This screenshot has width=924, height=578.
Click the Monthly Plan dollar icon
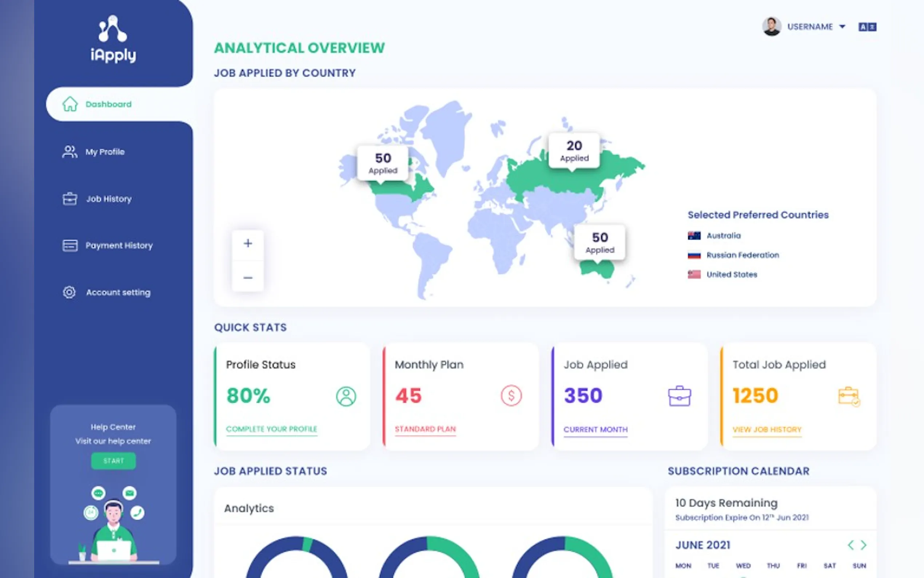[x=511, y=395]
